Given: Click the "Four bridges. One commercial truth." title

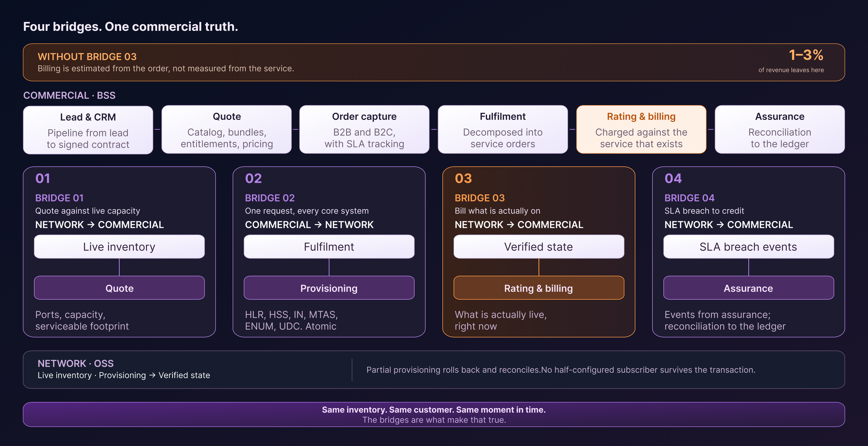Looking at the screenshot, I should click(131, 27).
